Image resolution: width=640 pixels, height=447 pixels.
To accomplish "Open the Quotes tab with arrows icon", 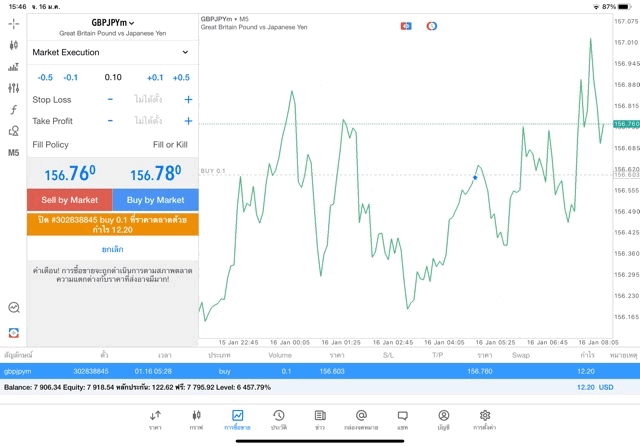I will click(155, 420).
